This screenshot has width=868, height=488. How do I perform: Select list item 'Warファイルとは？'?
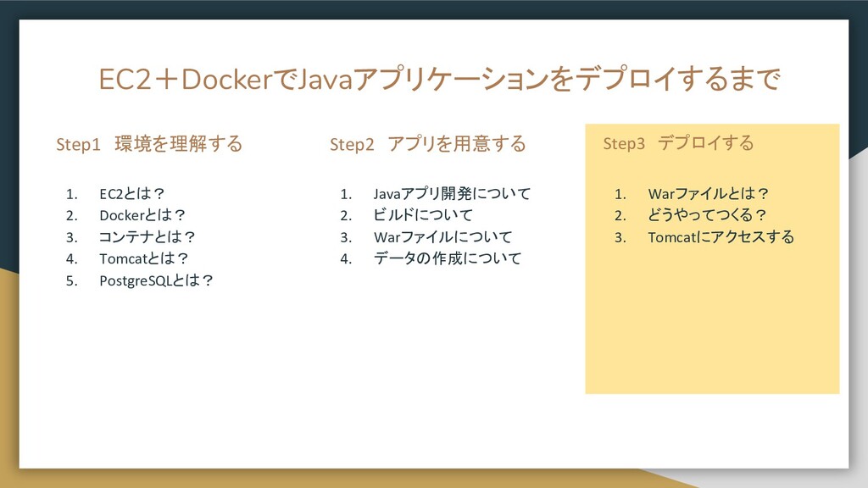[709, 194]
